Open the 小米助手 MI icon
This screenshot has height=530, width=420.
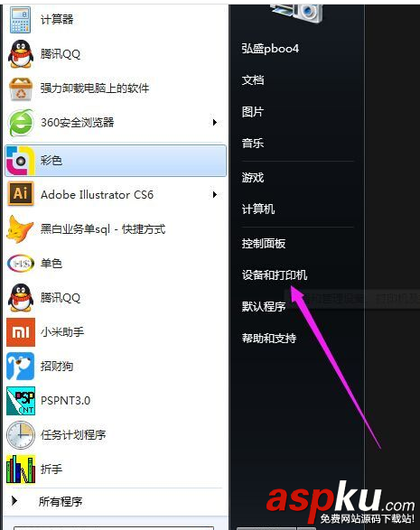click(x=21, y=332)
